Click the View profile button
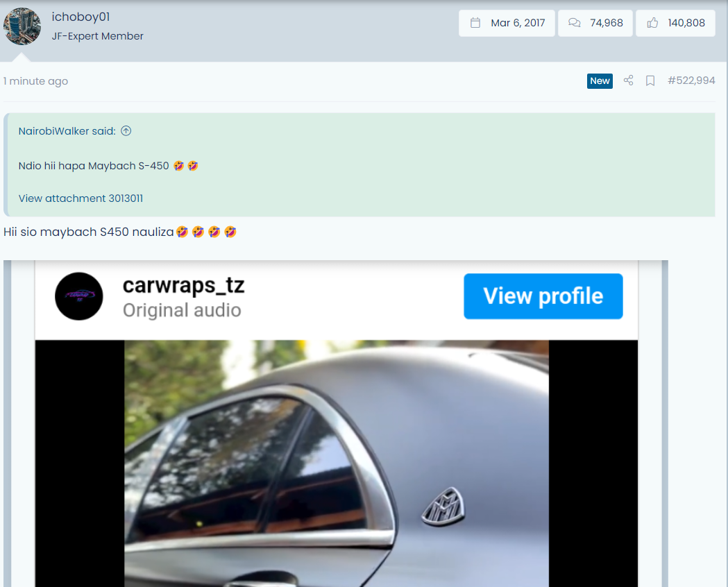728x587 pixels. pos(543,296)
